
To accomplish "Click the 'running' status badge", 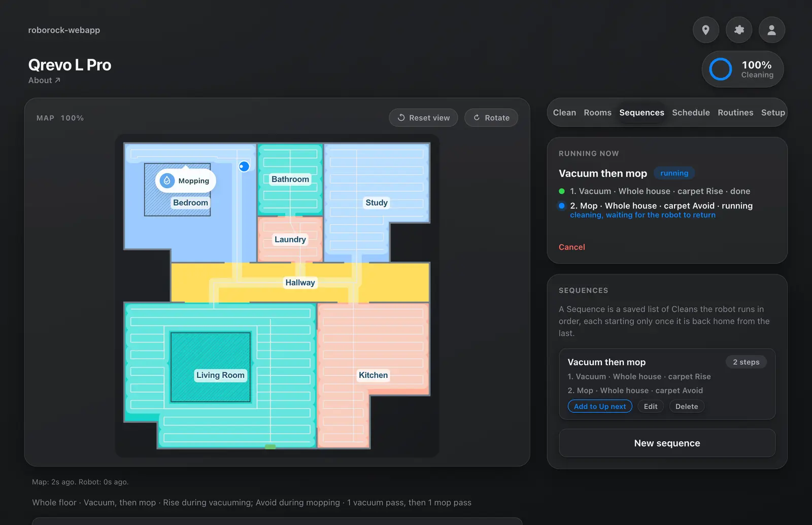I will tap(674, 173).
